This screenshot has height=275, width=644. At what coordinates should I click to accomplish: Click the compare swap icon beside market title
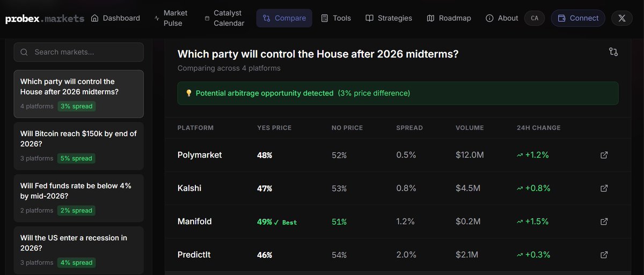tap(613, 52)
